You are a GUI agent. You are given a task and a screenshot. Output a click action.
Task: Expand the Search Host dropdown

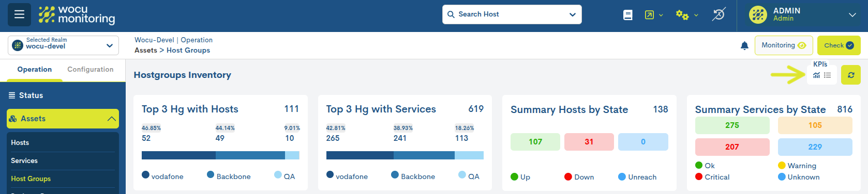[573, 14]
